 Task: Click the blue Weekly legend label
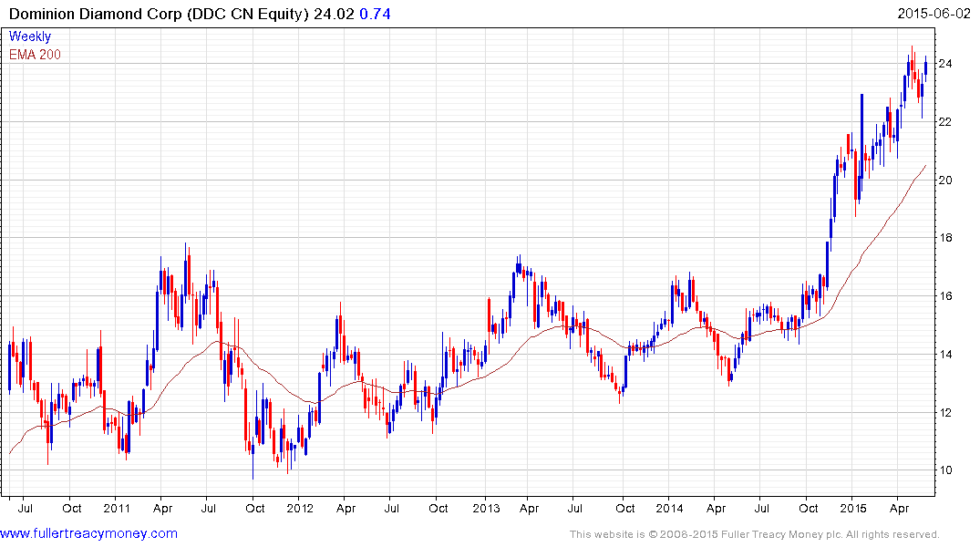tap(30, 36)
